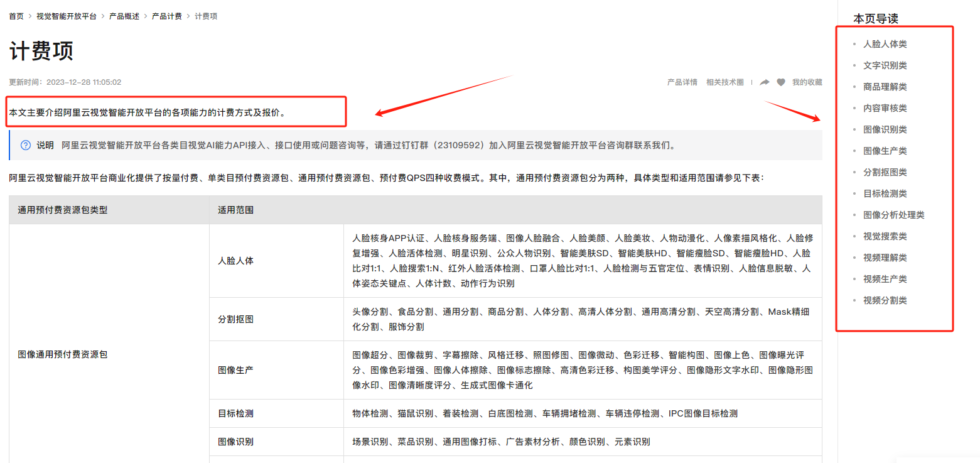Click the 计费项 breadcrumb item
This screenshot has width=980, height=463.
[x=206, y=16]
